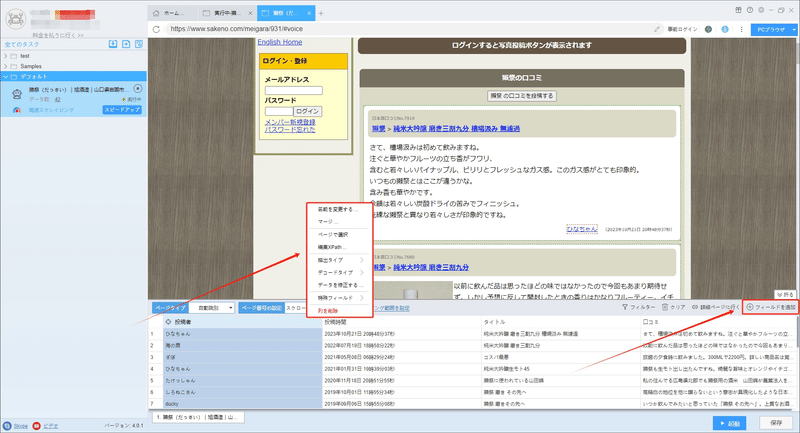The height and width of the screenshot is (433, 800).
Task: Close the active 獺祭 tab with its X
Action: click(309, 13)
